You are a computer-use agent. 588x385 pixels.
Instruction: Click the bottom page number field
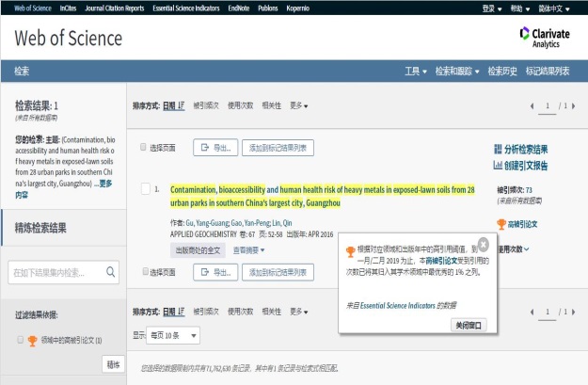click(x=548, y=312)
